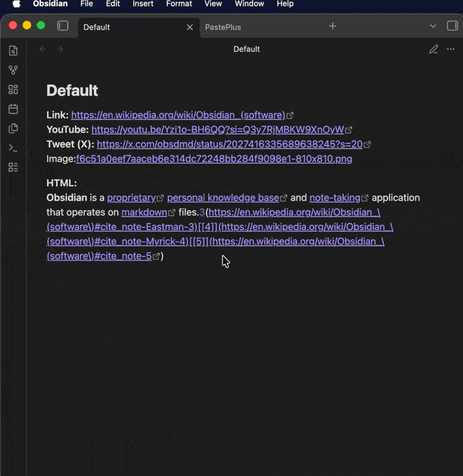This screenshot has width=463, height=476.
Task: Click the 'Default' title in header bar
Action: pyautogui.click(x=246, y=49)
